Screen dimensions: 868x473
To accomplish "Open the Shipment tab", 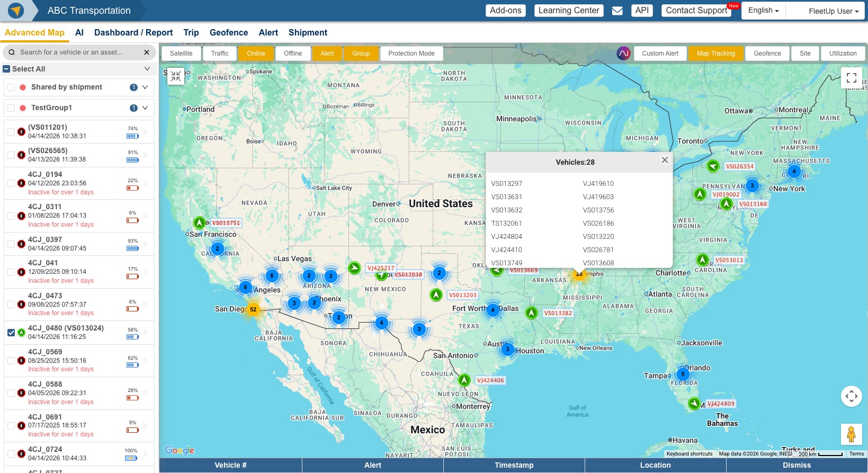I will [x=308, y=32].
